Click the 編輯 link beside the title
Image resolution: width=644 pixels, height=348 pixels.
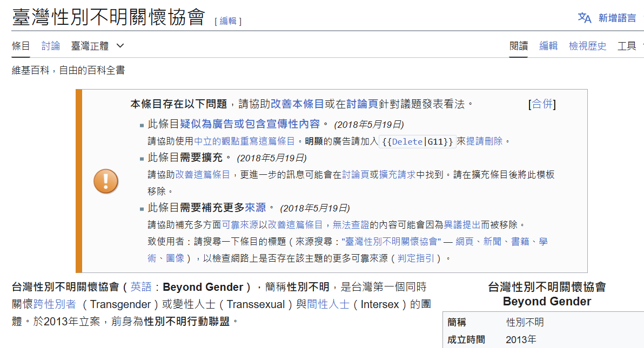(228, 21)
